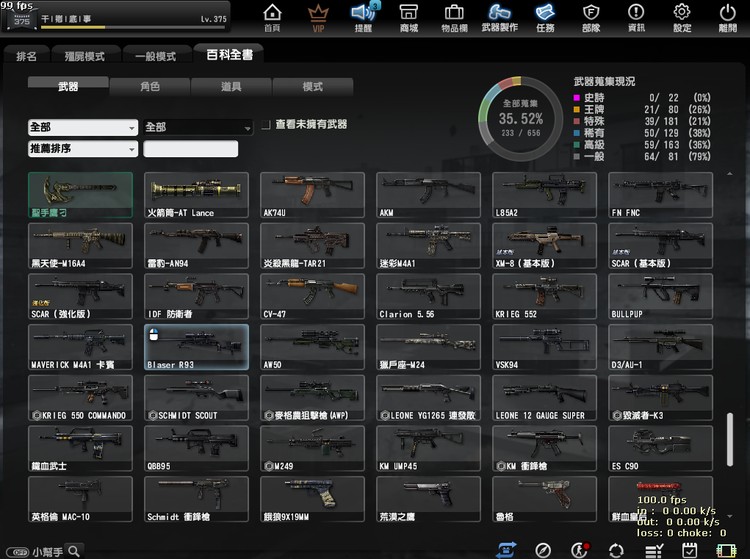Screen dimensions: 750x559
Task: Switch to the 一般模式 tab
Action: 155,56
